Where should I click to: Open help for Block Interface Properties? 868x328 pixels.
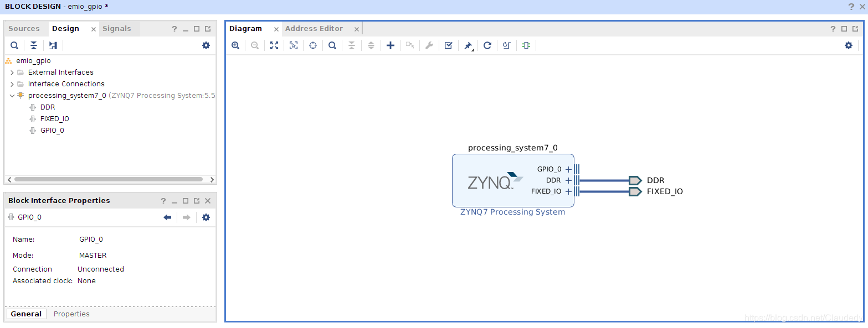coord(163,201)
